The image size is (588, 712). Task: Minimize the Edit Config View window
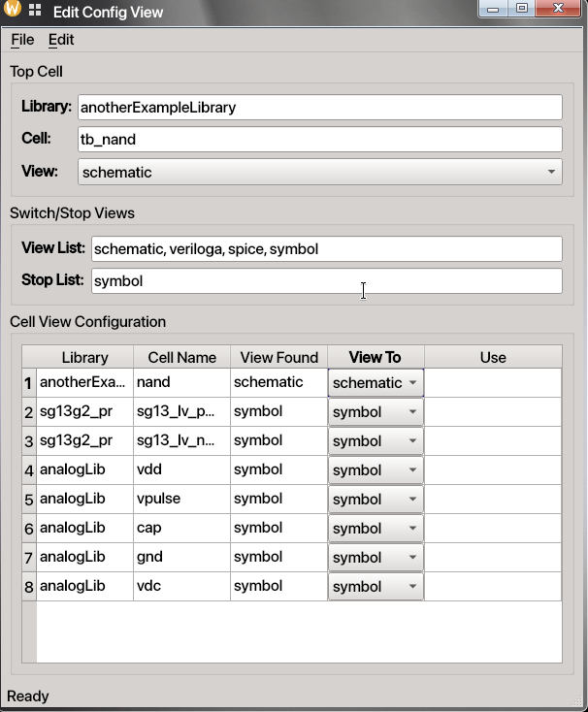tap(494, 9)
